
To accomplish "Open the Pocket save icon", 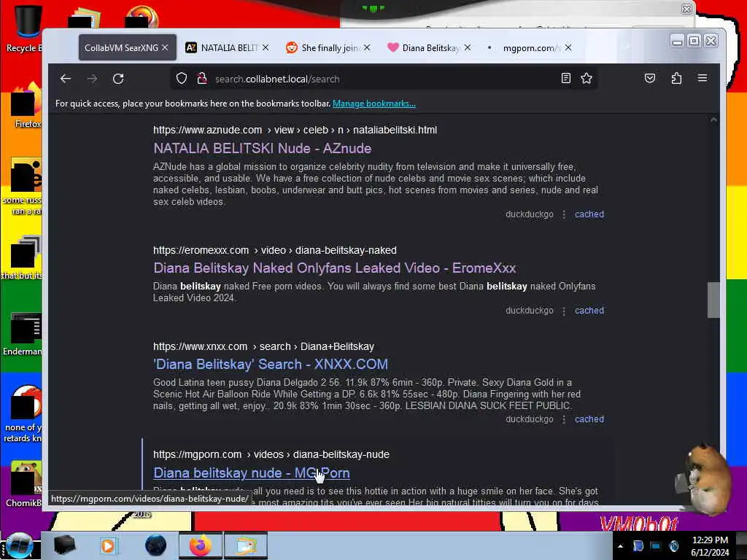I will point(650,78).
